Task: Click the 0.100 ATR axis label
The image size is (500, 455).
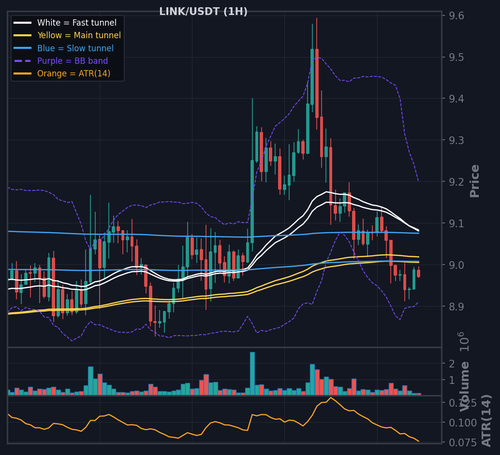Action: click(463, 423)
